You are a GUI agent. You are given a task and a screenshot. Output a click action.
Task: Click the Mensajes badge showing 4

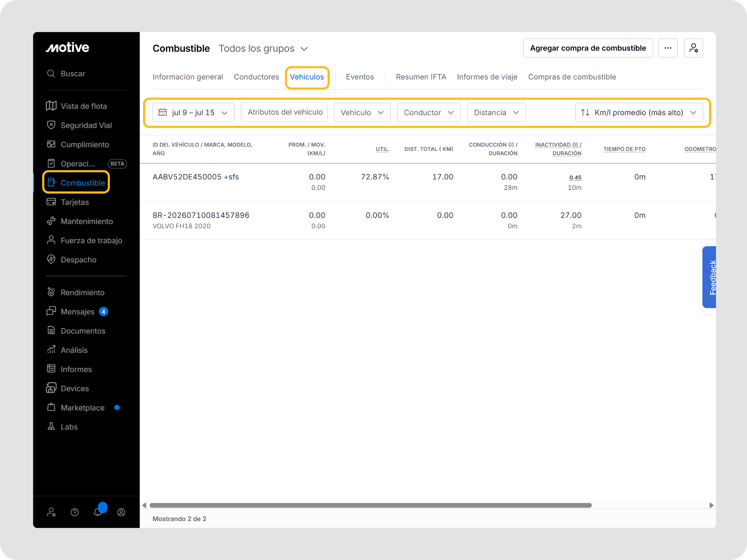click(x=104, y=312)
